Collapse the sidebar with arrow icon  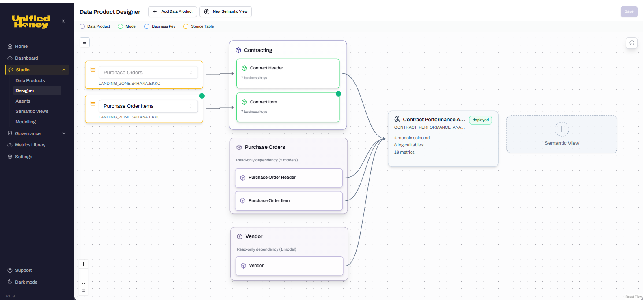pos(64,21)
